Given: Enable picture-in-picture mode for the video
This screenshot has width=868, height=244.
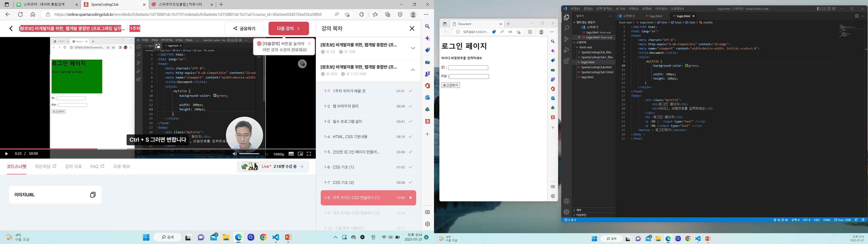Looking at the screenshot, I should click(x=300, y=154).
